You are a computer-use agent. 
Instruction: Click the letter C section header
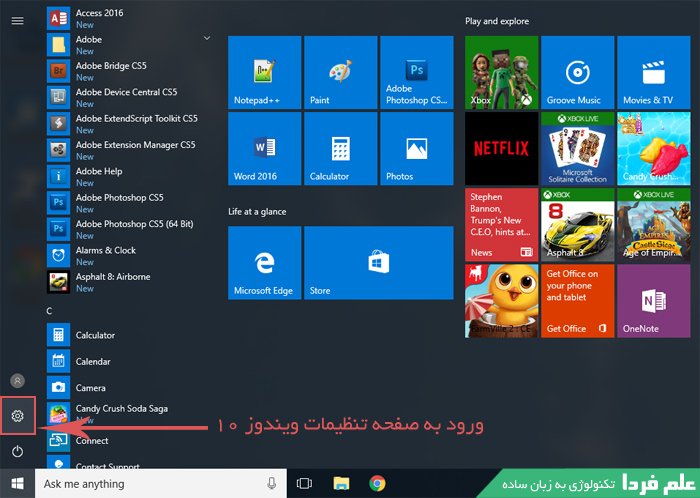click(x=50, y=311)
